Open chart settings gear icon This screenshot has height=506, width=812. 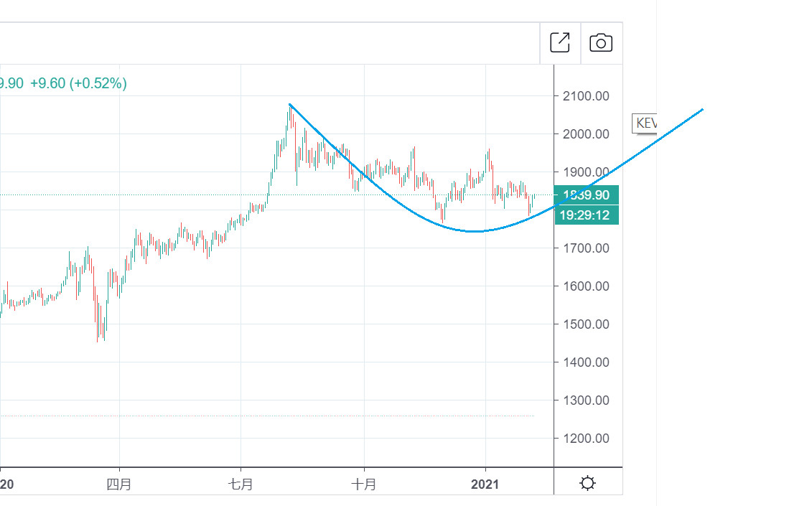587,483
